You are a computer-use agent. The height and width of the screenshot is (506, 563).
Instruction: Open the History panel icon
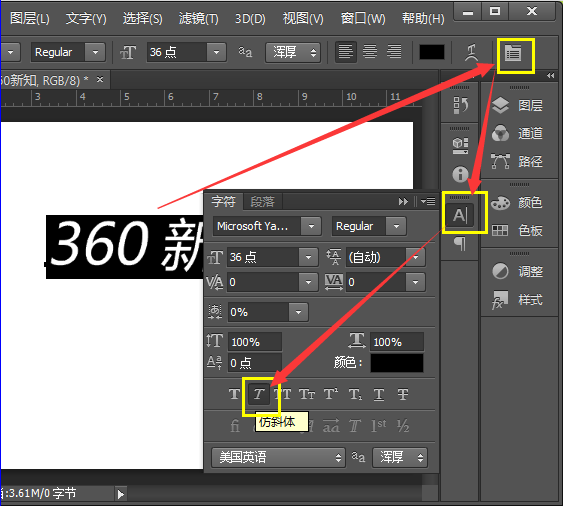coord(460,105)
